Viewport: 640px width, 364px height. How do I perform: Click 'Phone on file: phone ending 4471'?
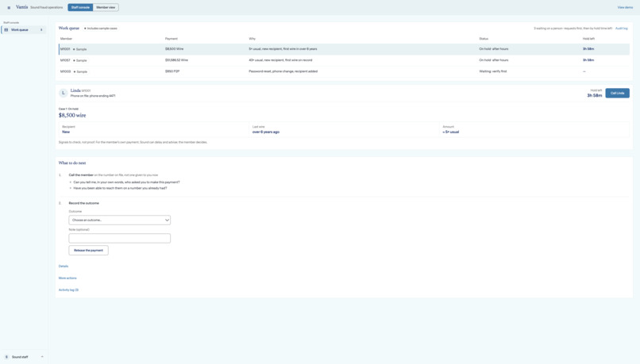click(93, 96)
